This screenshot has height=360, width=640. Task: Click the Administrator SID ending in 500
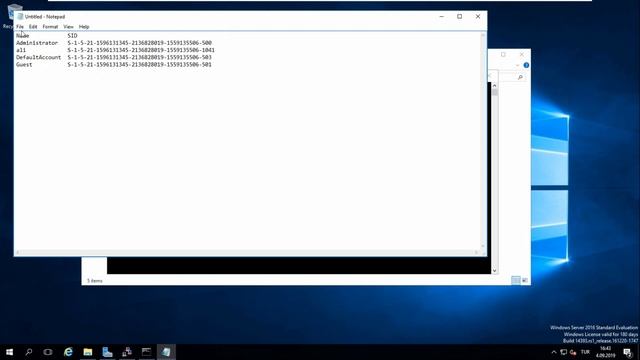pyautogui.click(x=140, y=43)
